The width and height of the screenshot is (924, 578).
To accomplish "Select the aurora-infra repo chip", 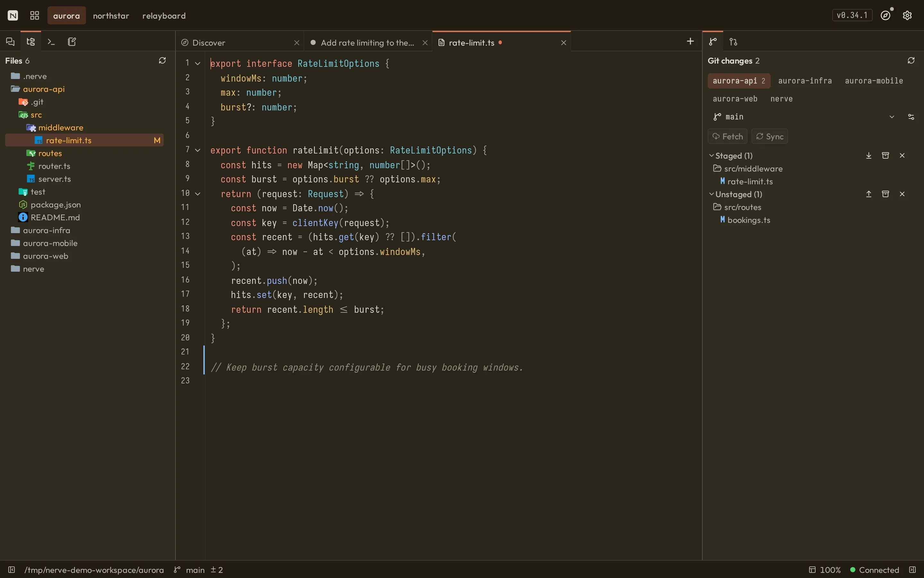I will [805, 81].
